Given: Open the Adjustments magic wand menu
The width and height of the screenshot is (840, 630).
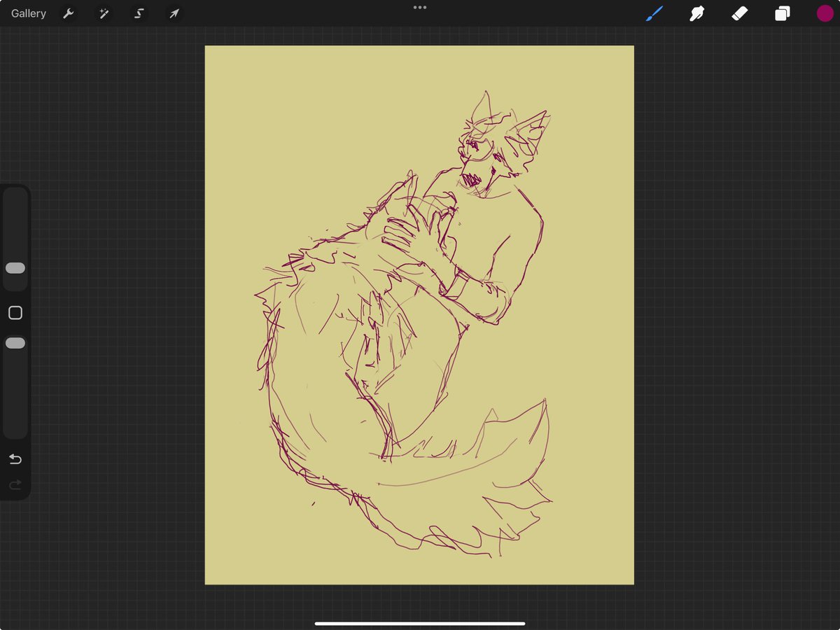Looking at the screenshot, I should [104, 13].
